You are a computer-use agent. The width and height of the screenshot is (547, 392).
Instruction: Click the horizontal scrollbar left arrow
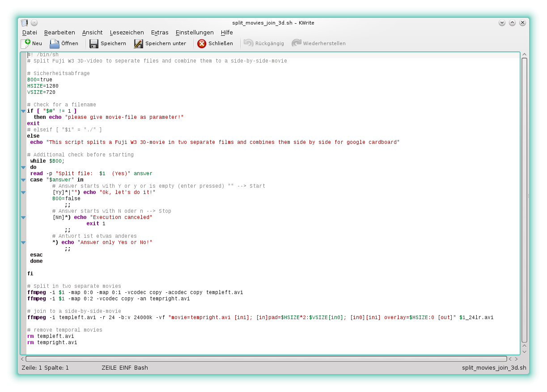22,359
